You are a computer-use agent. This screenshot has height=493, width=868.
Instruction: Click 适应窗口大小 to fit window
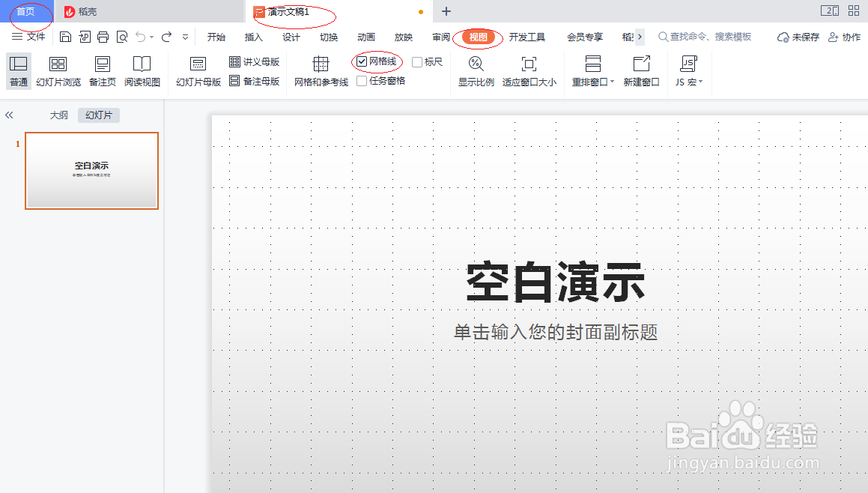tap(528, 71)
